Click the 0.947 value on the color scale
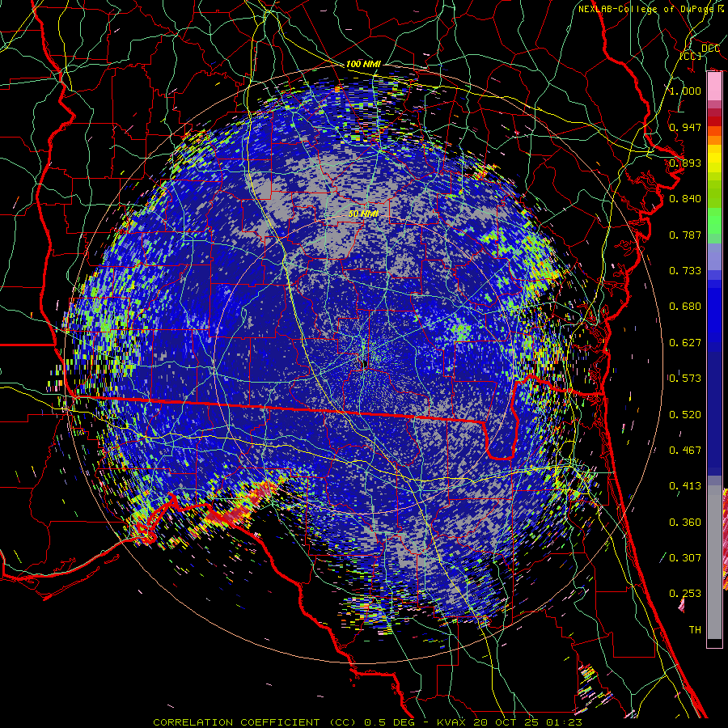The width and height of the screenshot is (728, 728). [685, 127]
